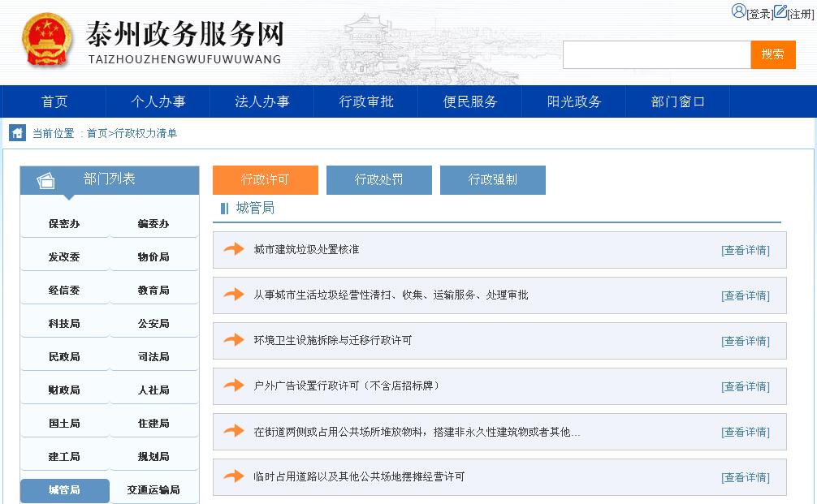This screenshot has height=504, width=817.
Task: Select 公安局 in the department list
Action: point(153,324)
